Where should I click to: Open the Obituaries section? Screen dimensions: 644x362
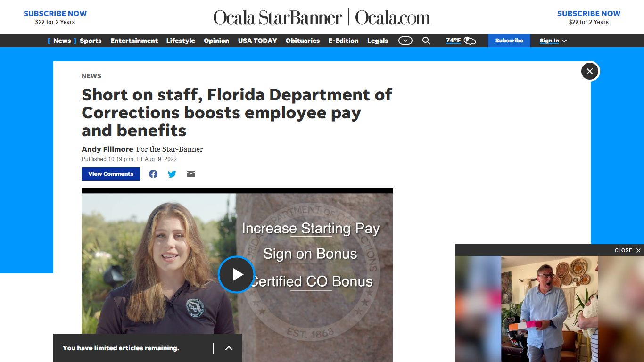(303, 41)
